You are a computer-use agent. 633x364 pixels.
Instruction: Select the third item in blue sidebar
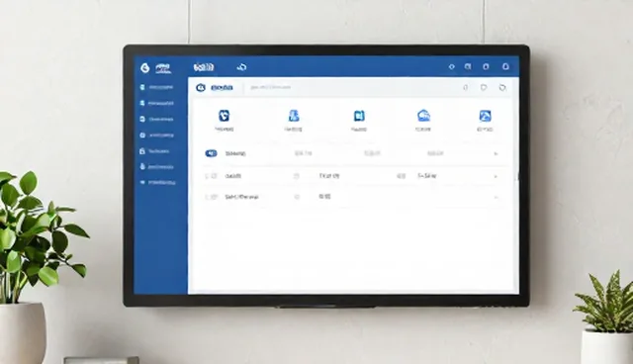tap(157, 120)
